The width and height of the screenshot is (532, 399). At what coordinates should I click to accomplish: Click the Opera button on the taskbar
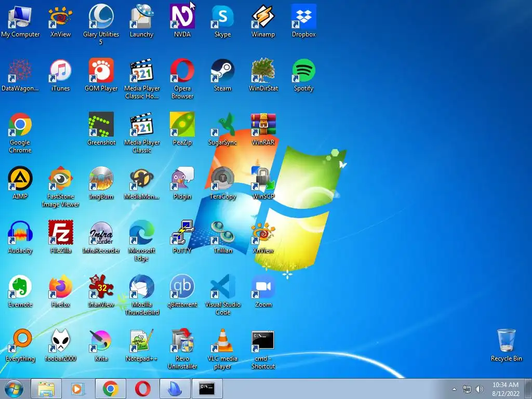point(142,389)
